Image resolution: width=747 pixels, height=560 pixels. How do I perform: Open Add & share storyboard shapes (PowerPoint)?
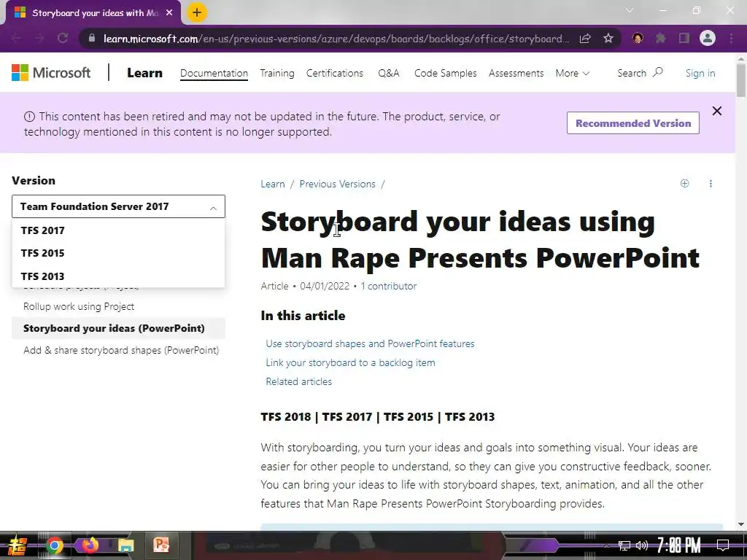[121, 350]
